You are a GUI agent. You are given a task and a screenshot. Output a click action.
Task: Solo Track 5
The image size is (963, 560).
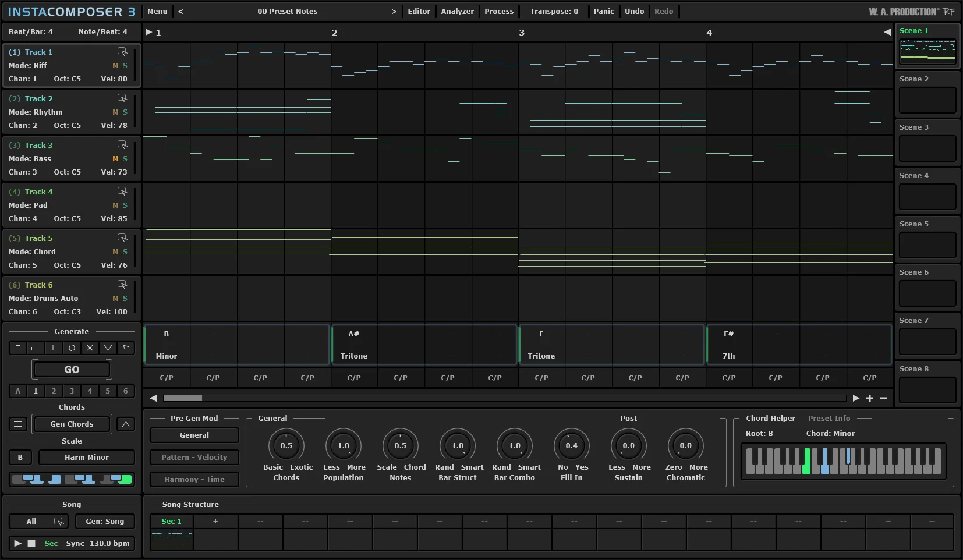[x=125, y=252]
